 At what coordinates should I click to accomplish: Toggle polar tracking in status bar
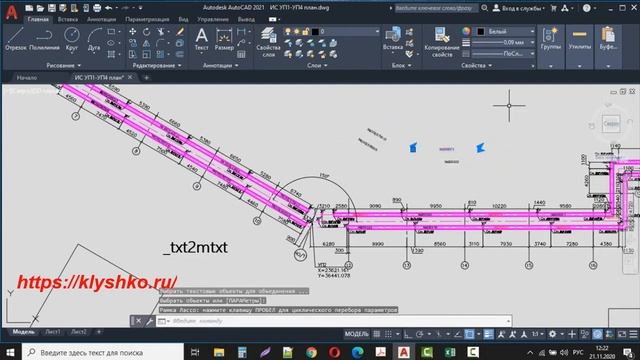(420, 334)
